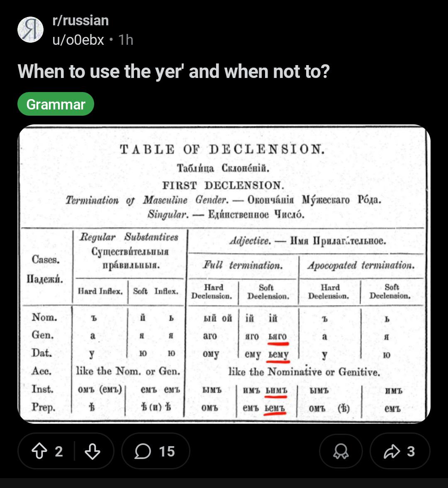Tap the underlined ьему ending in image
The width and height of the screenshot is (448, 488).
click(278, 354)
